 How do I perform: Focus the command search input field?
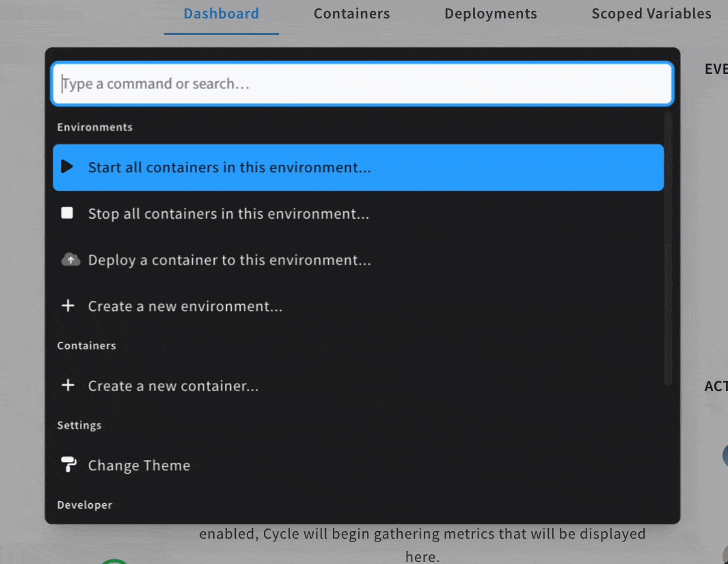[362, 84]
